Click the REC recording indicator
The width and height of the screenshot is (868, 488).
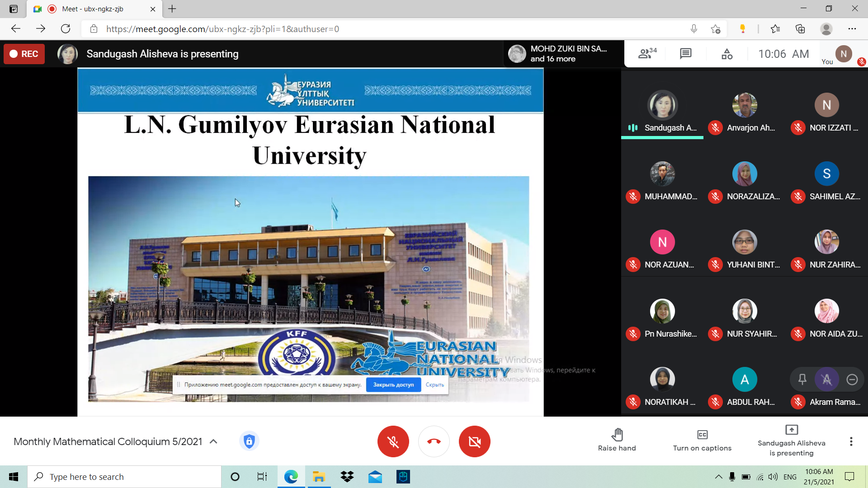pos(24,54)
